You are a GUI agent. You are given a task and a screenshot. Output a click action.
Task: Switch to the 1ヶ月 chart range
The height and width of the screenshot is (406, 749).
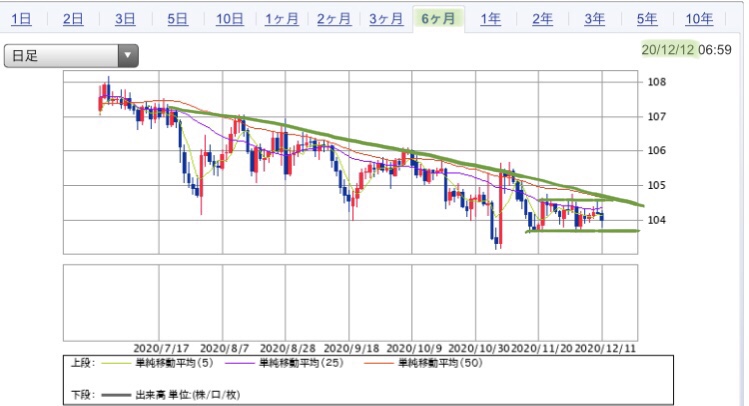[281, 19]
